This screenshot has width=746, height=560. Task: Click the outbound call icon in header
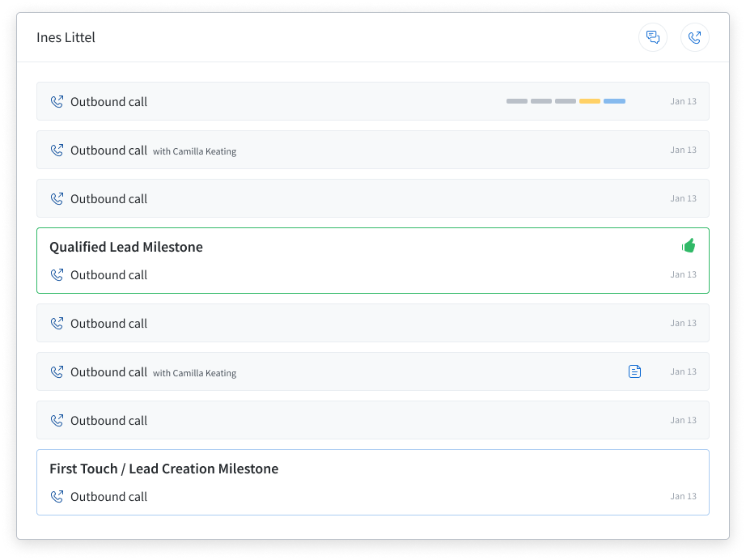coord(694,37)
